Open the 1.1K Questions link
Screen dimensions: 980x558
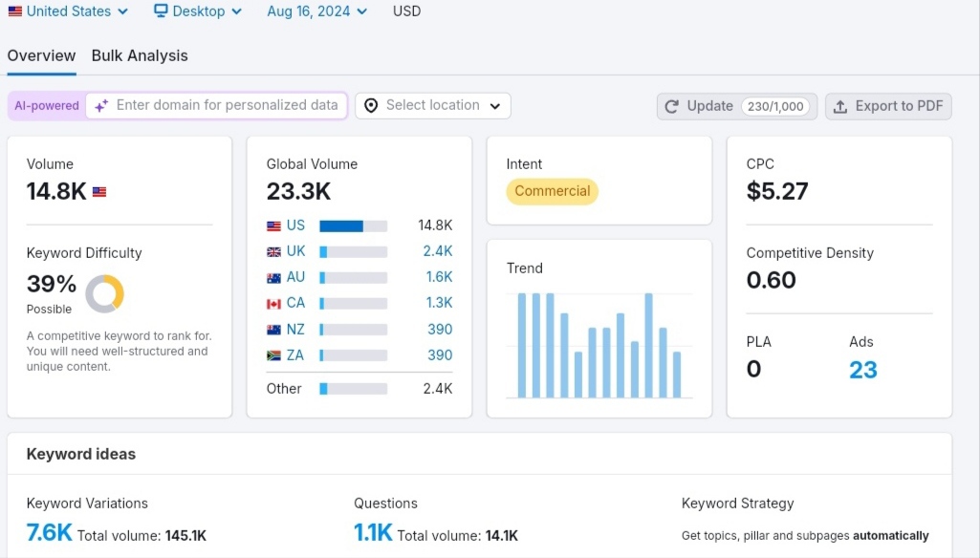point(373,533)
